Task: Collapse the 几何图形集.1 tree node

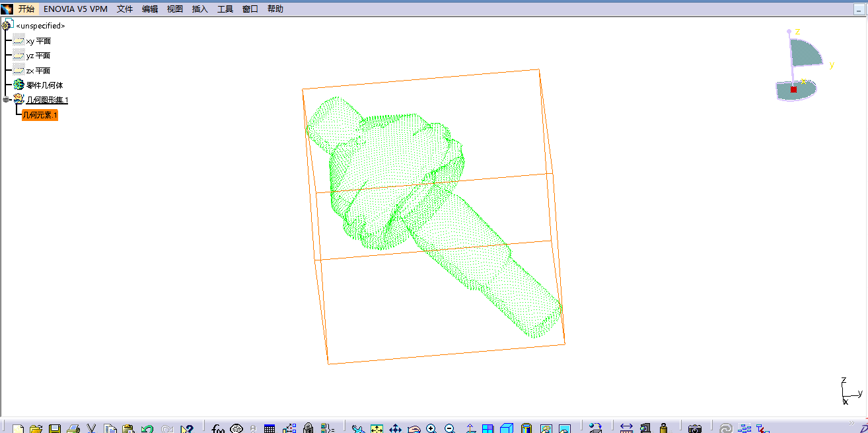Action: [6, 100]
